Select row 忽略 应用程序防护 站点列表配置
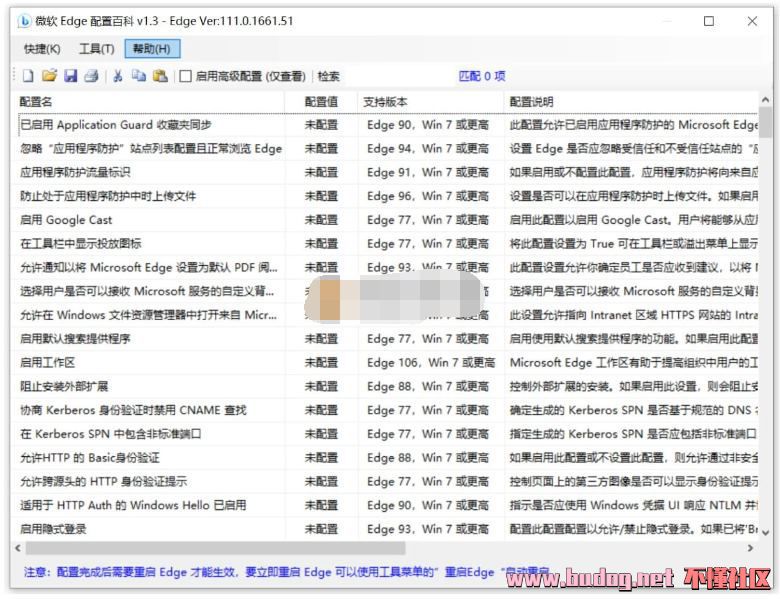This screenshot has width=780, height=599. coord(386,149)
